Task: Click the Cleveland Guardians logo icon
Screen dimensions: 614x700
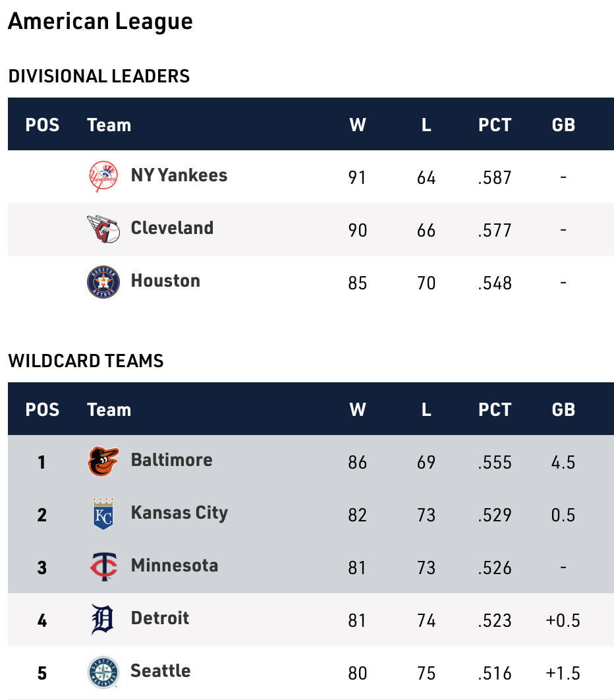Action: (x=103, y=229)
